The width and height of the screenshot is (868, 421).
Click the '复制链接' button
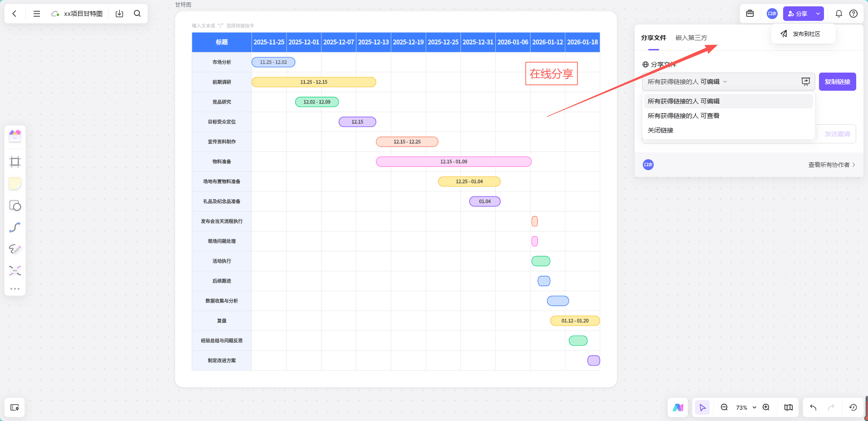pyautogui.click(x=837, y=82)
